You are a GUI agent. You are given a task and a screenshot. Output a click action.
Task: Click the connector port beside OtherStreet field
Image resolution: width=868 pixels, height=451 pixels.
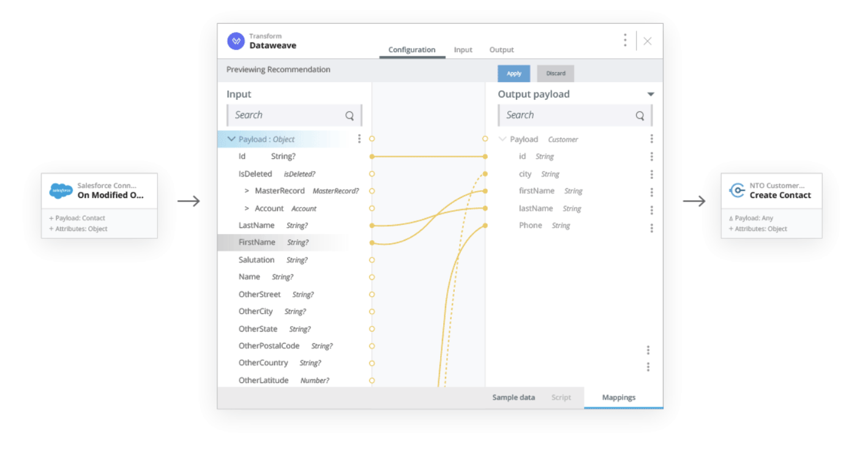click(372, 294)
